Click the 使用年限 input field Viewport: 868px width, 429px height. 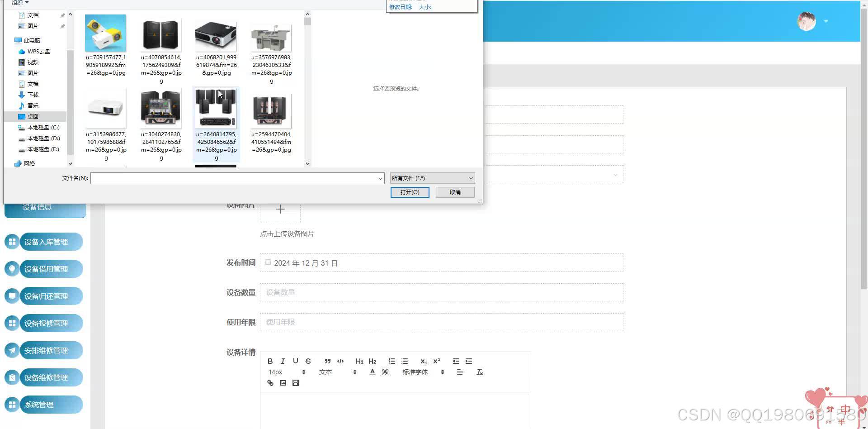point(442,322)
